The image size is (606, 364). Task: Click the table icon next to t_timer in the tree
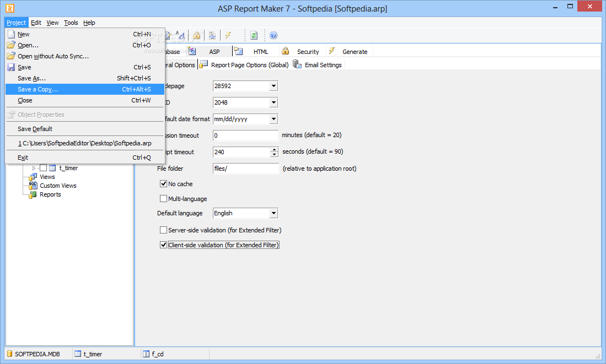[x=52, y=168]
